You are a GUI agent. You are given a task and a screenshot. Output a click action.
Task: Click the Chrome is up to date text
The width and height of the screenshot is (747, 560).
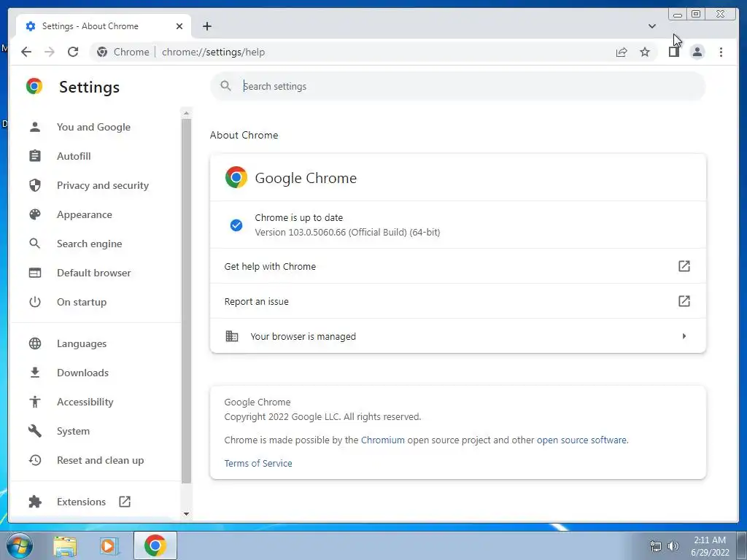(x=298, y=217)
